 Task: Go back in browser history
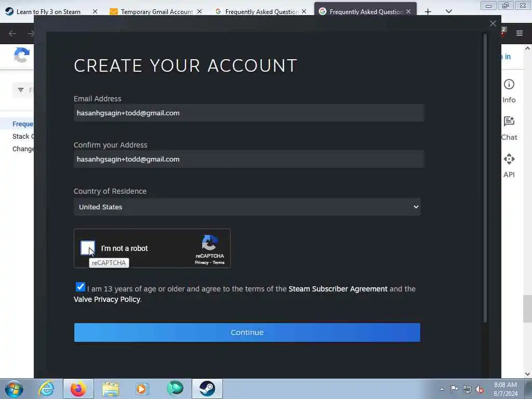point(12,33)
